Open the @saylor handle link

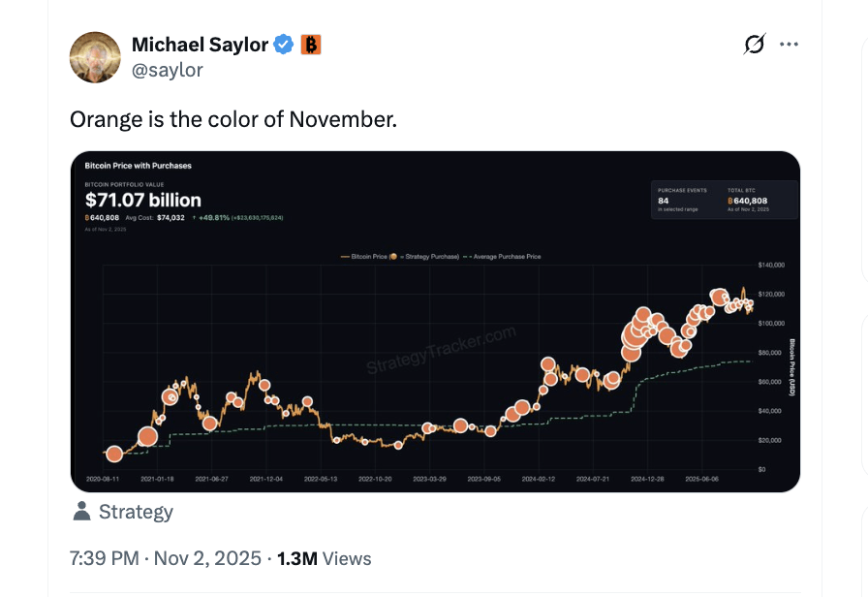(x=167, y=70)
